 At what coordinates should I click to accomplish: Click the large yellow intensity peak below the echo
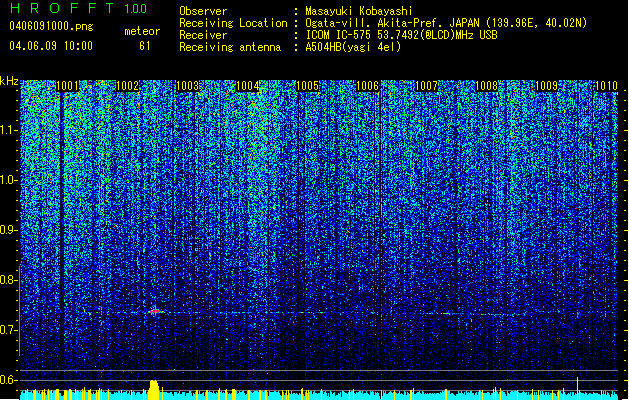coord(154,389)
